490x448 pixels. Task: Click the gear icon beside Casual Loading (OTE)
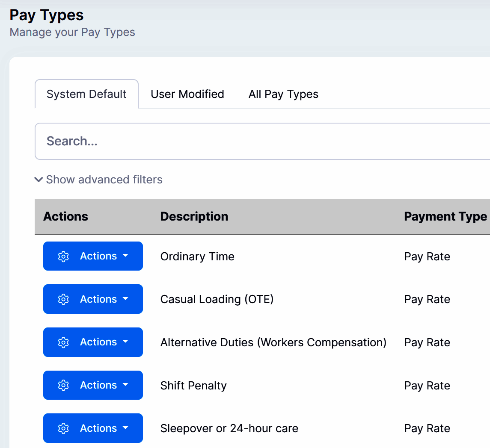click(x=63, y=299)
